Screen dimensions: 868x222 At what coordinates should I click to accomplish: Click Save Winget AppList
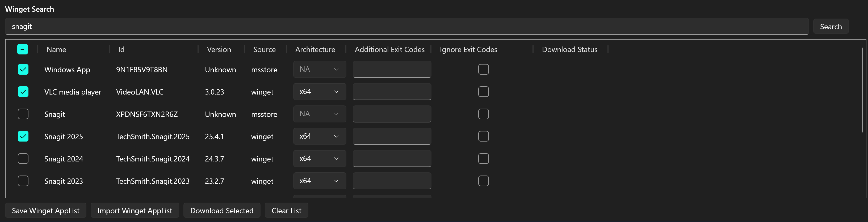[45, 211]
